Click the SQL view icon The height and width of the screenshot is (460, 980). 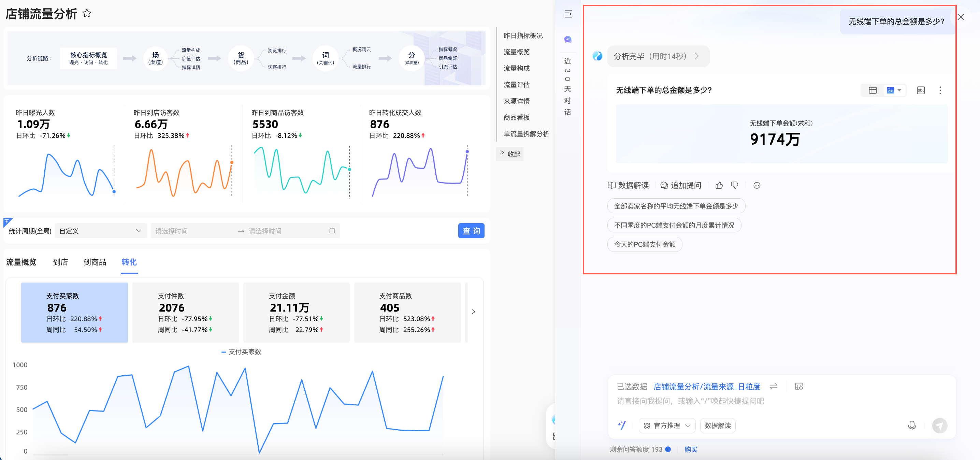click(920, 90)
